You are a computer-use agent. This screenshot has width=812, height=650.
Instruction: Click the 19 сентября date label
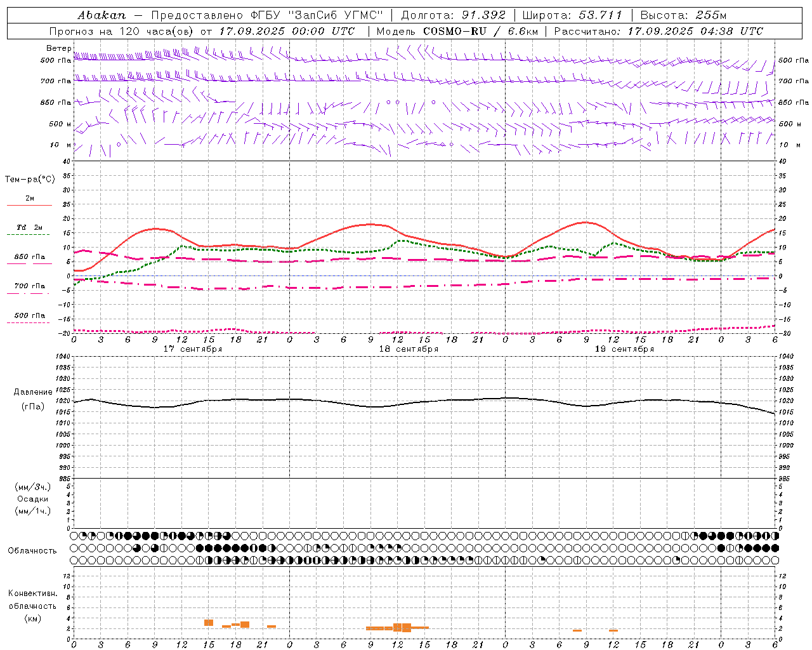tap(624, 349)
